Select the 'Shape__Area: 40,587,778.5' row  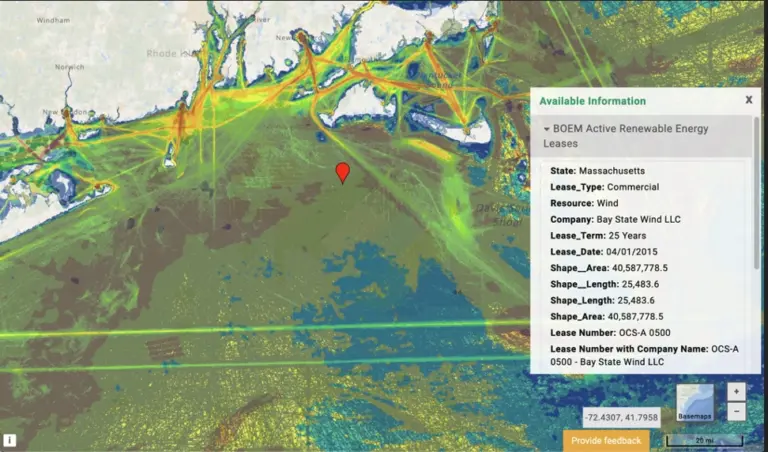click(x=609, y=268)
